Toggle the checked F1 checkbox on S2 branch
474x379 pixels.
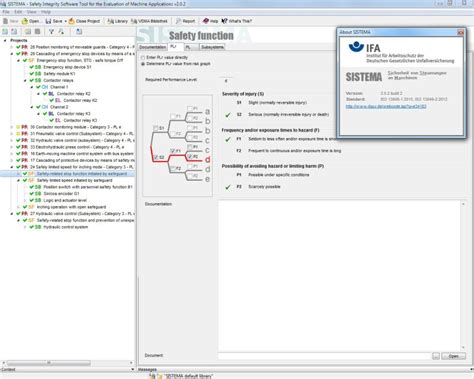pyautogui.click(x=173, y=151)
